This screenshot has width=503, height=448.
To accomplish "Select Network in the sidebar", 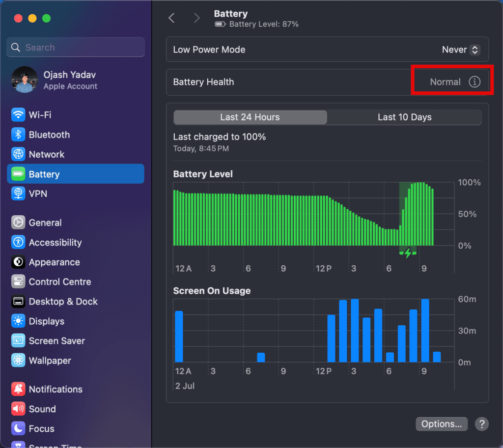I will (x=47, y=154).
